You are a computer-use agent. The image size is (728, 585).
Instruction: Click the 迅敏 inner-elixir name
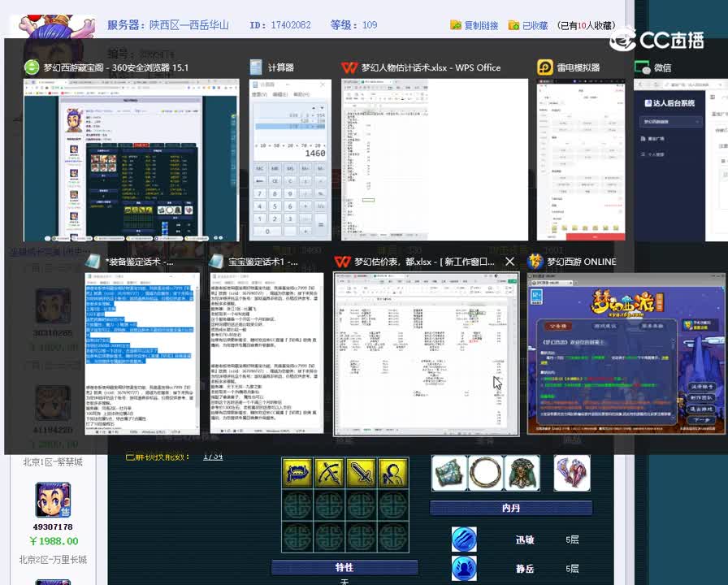click(x=525, y=539)
